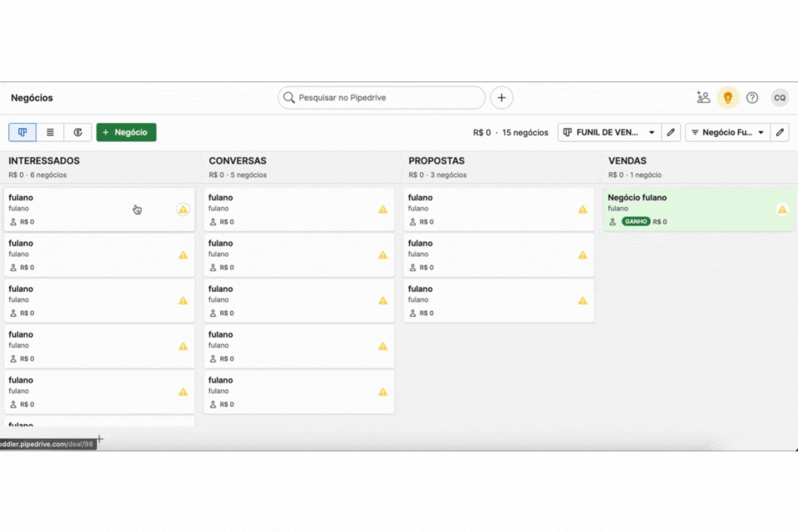Click warning icon on first INTERESSADOS deal

pyautogui.click(x=183, y=209)
